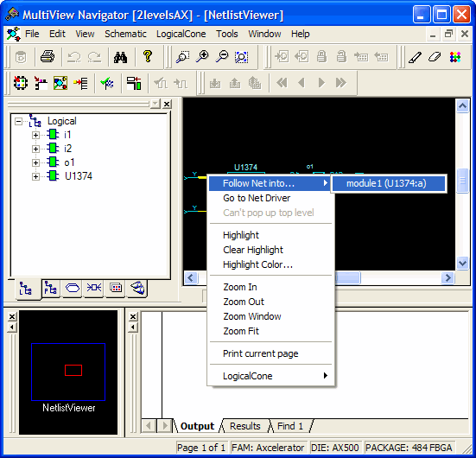Viewport: 476px width, 458px height.
Task: Choose Clear Highlight in context menu
Action: pyautogui.click(x=270, y=250)
